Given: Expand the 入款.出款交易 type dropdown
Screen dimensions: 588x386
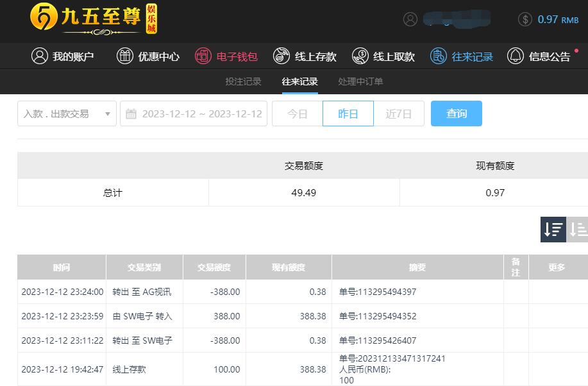Looking at the screenshot, I should [67, 114].
